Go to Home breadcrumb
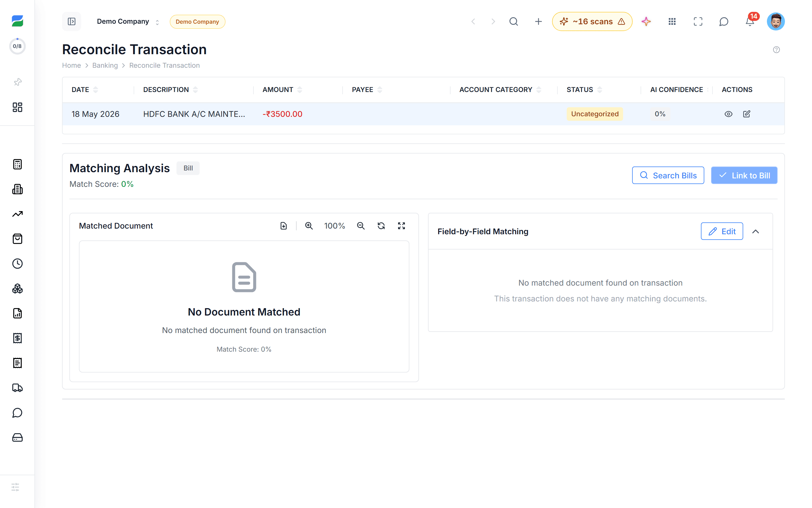This screenshot has height=508, width=812. [x=71, y=65]
